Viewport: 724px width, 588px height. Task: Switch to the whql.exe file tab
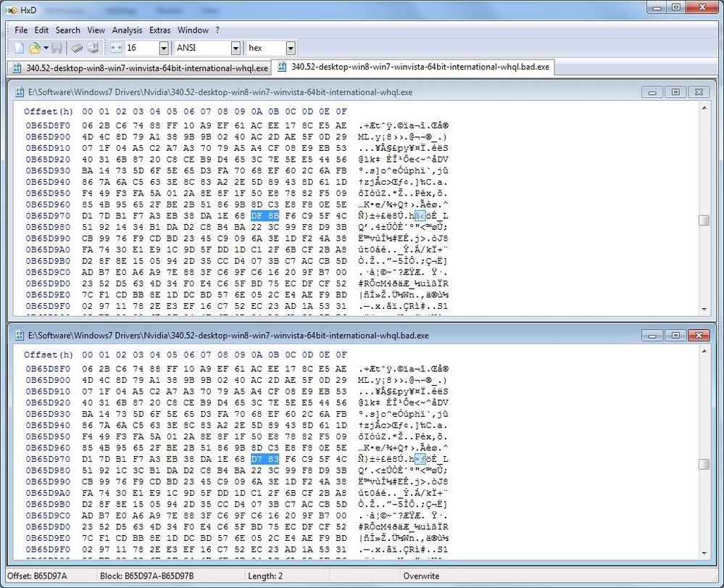click(140, 68)
